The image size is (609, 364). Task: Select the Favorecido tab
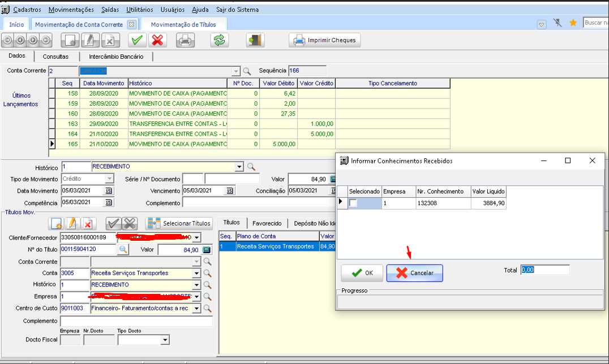coord(268,223)
